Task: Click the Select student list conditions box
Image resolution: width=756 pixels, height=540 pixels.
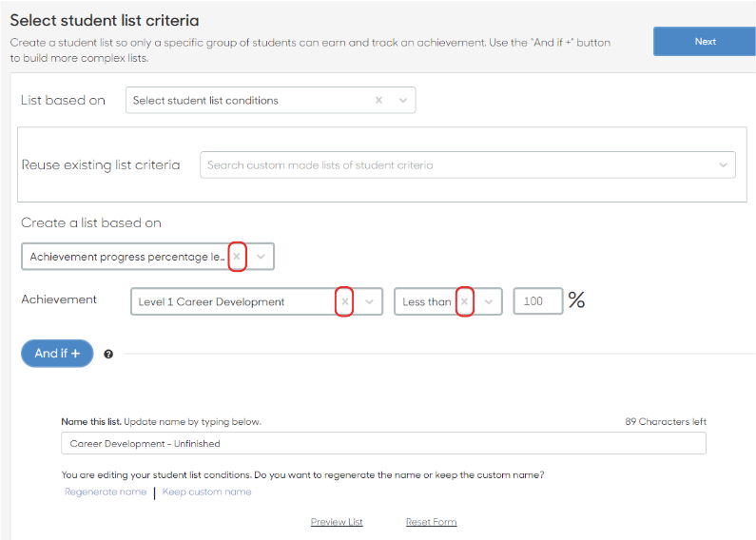Action: coord(270,100)
